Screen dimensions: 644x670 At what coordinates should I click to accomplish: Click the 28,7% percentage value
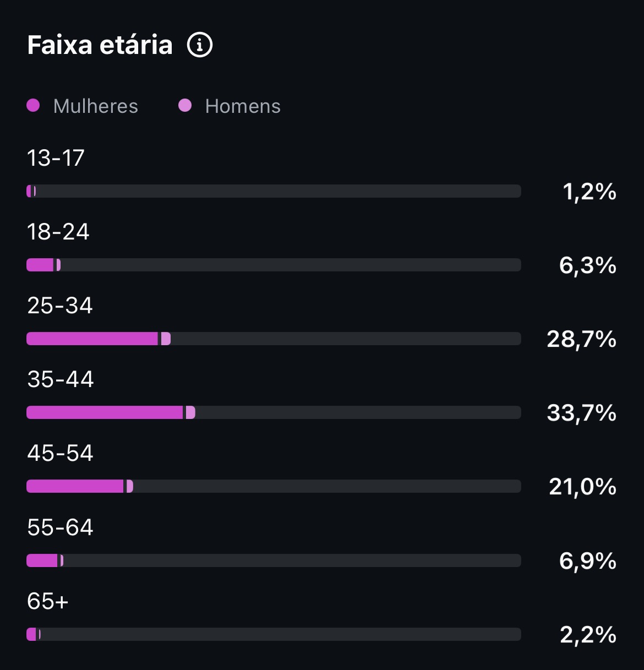point(581,339)
